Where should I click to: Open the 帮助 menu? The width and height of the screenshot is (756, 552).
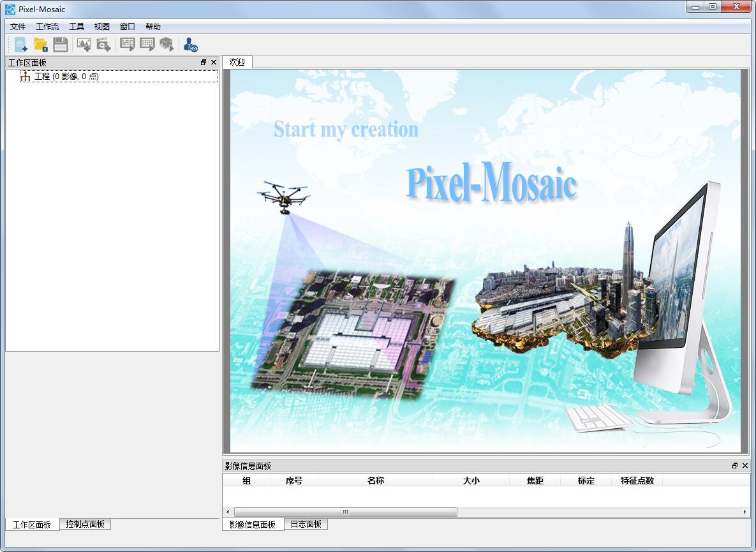coord(153,27)
